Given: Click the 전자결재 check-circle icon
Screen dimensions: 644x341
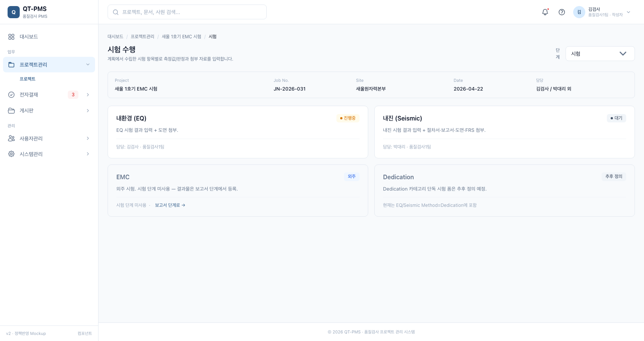Looking at the screenshot, I should [11, 95].
